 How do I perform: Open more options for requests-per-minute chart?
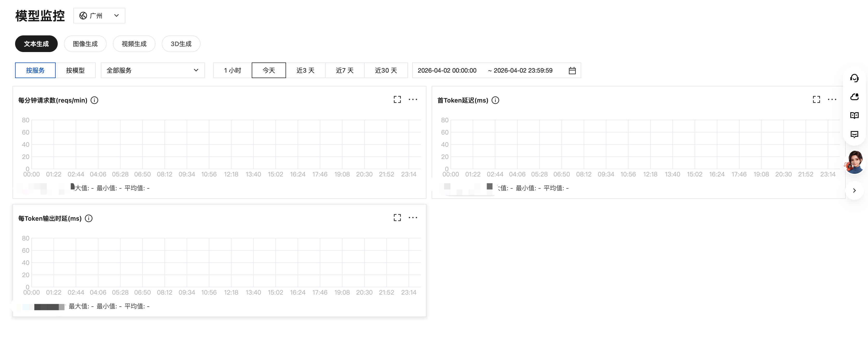(x=413, y=99)
